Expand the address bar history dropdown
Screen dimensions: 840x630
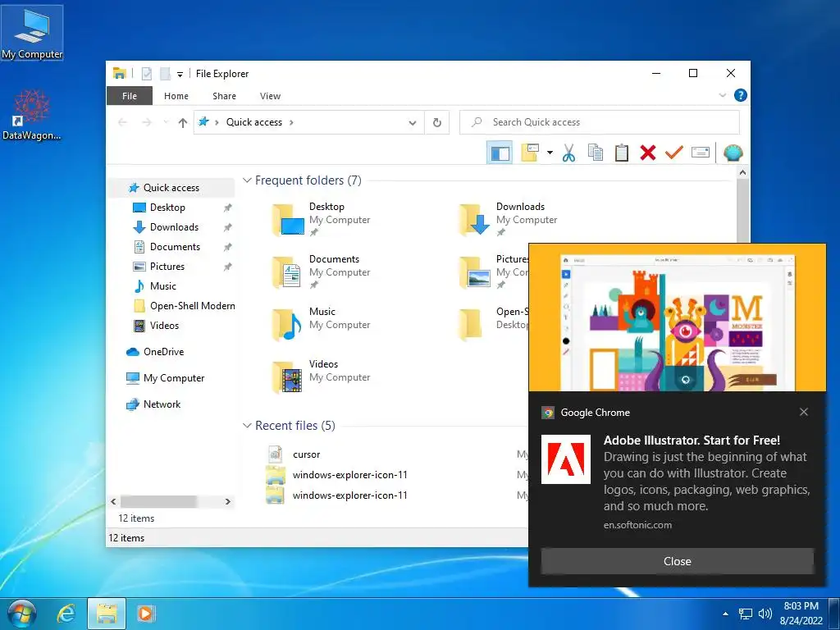[x=413, y=123]
